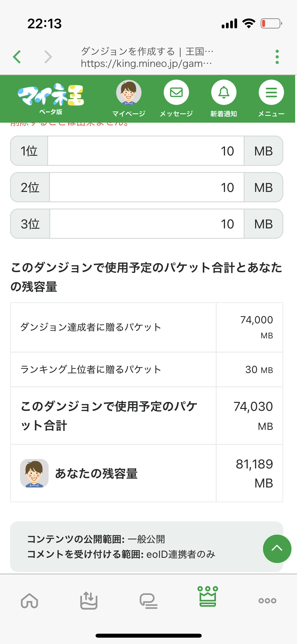Tap the page URL address text

coord(147,63)
